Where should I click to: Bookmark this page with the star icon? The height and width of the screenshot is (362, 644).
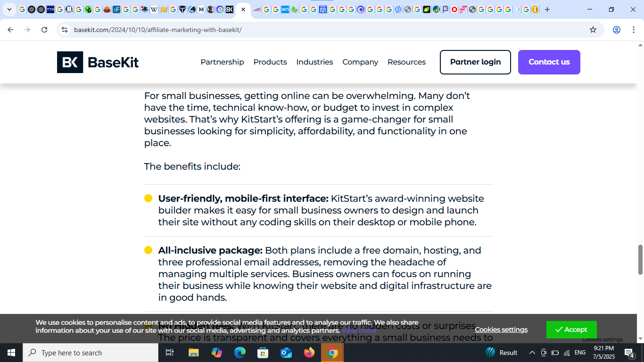pyautogui.click(x=593, y=30)
